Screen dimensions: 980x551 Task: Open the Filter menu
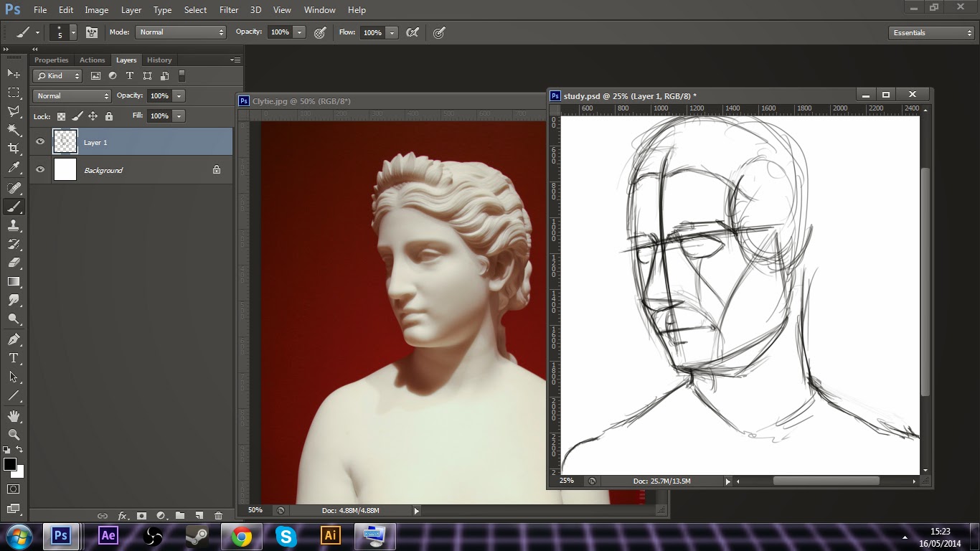(229, 10)
